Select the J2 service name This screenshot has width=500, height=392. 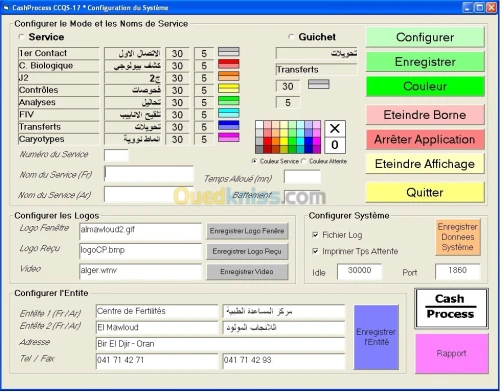(59, 78)
